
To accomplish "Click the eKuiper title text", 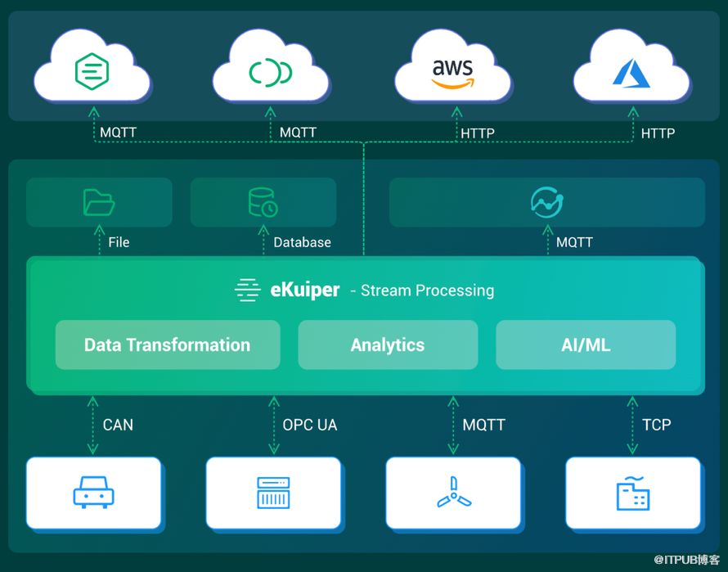I will pos(305,290).
